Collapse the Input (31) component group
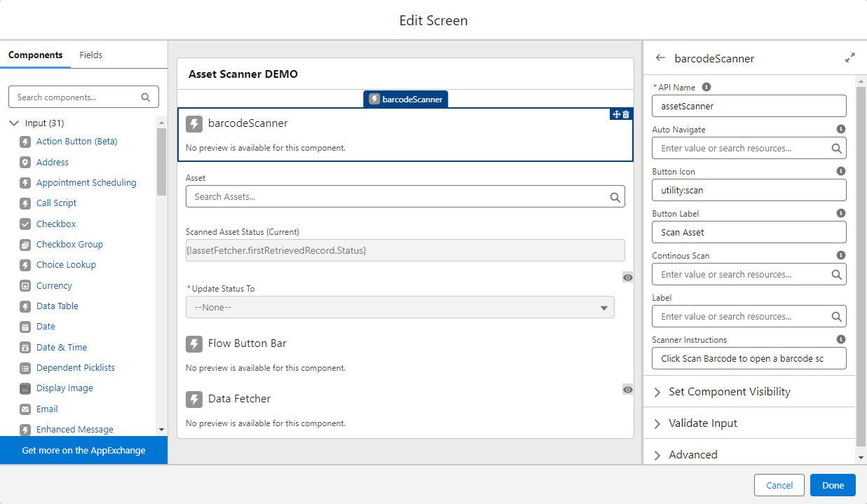Viewport: 867px width, 504px height. [14, 123]
